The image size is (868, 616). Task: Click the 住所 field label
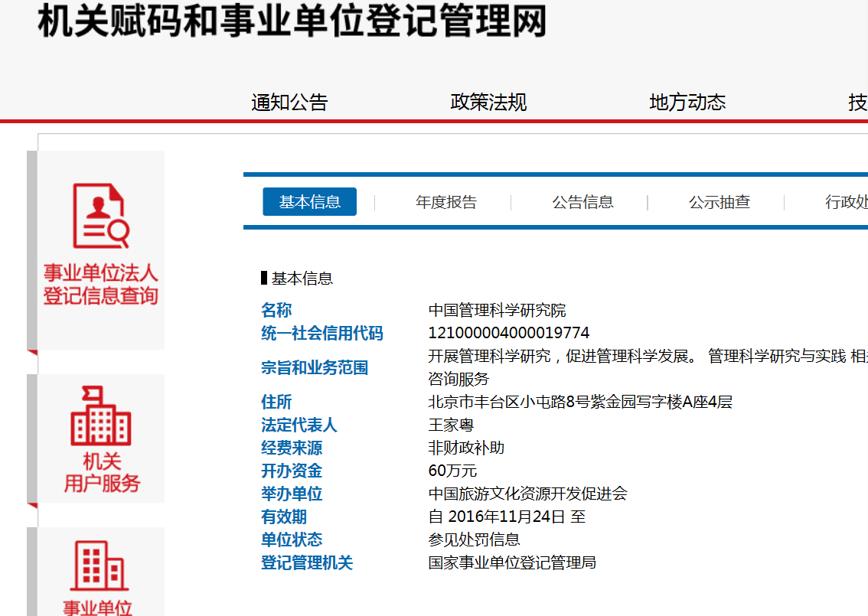pyautogui.click(x=276, y=402)
